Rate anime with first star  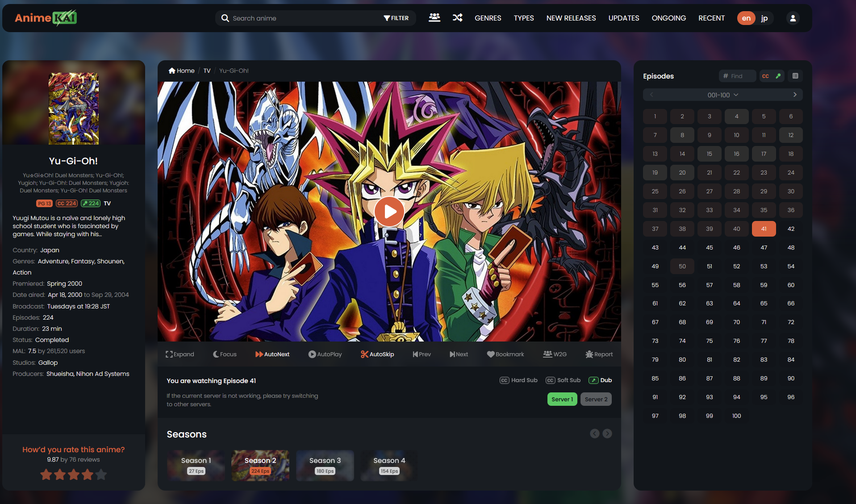tap(46, 475)
